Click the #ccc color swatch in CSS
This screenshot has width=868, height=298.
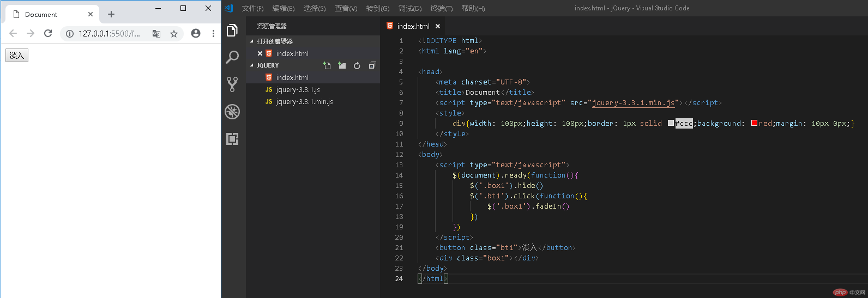671,123
